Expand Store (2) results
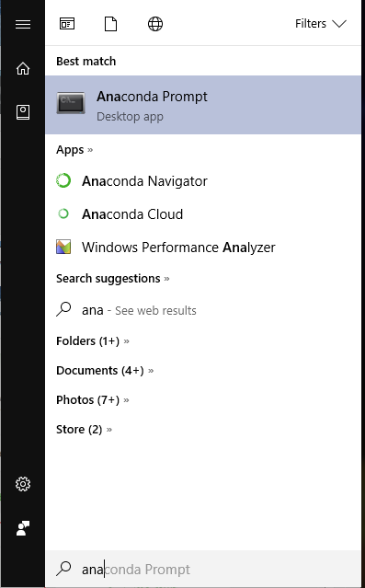Viewport: 365px width, 588px height. tap(84, 430)
